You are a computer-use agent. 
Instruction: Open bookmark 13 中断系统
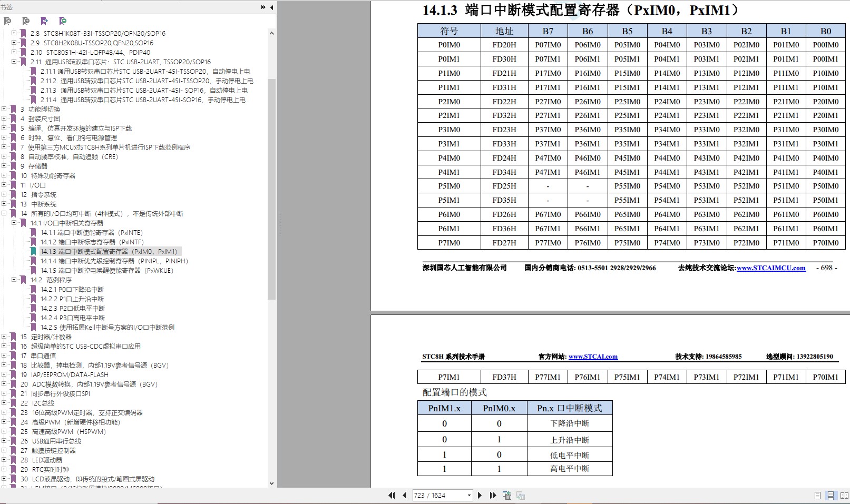coord(38,204)
